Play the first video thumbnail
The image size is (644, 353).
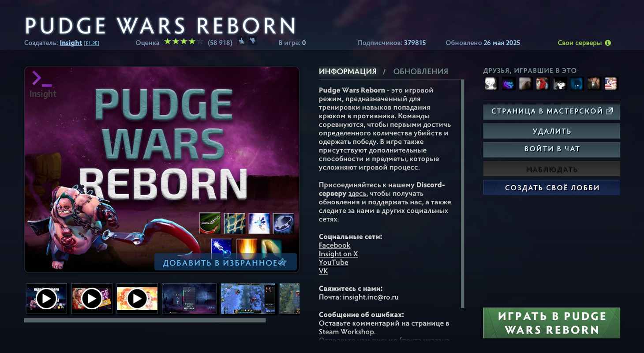coord(46,299)
